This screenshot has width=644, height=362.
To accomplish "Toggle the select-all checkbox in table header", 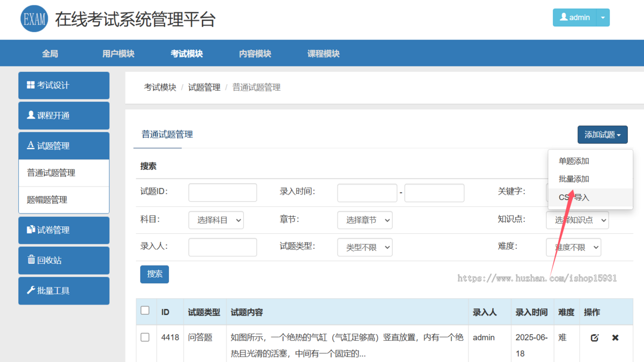I will (x=145, y=311).
